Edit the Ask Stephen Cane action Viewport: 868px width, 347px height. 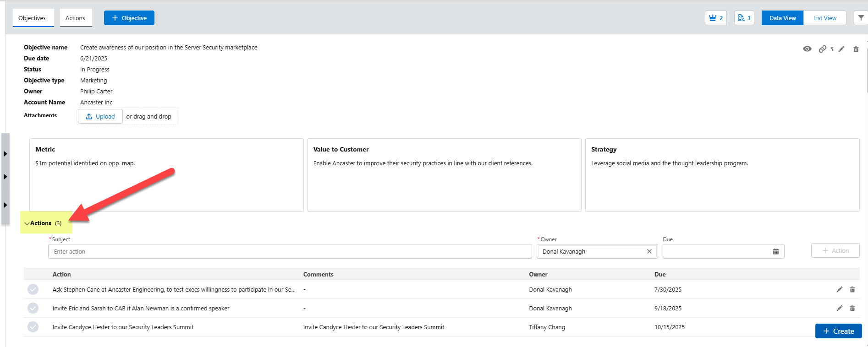839,289
